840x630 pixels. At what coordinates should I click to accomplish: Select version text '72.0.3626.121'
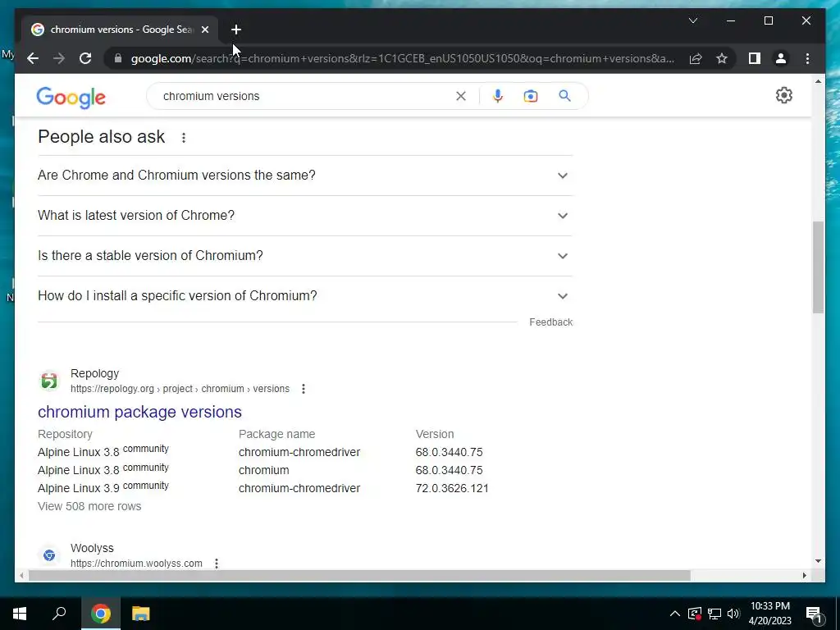(452, 488)
